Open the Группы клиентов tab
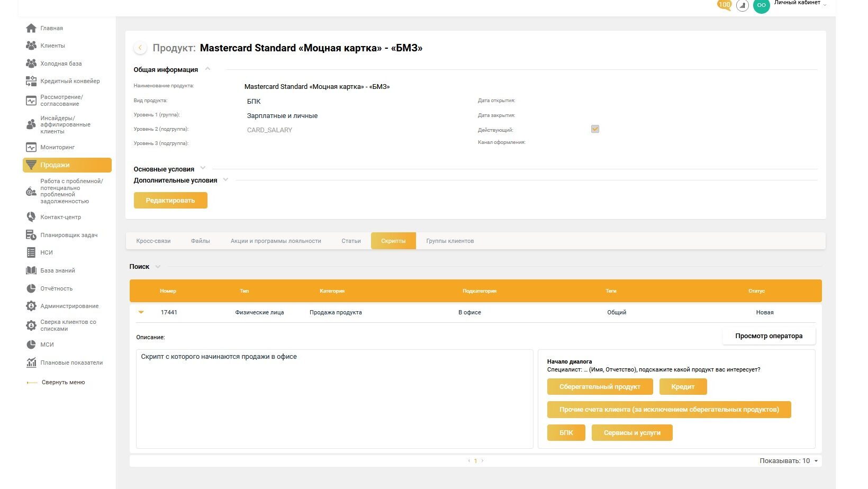Viewport: 868px width, 489px height. [450, 241]
